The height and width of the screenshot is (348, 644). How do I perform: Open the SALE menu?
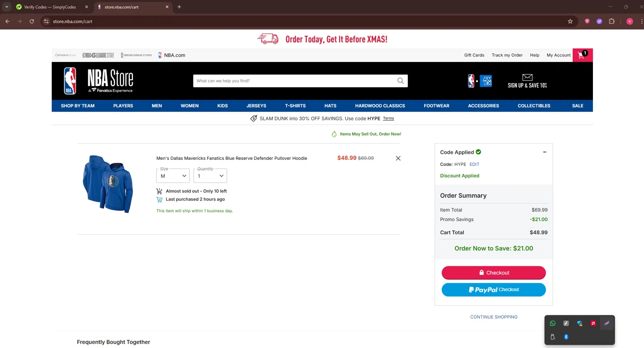pos(578,106)
